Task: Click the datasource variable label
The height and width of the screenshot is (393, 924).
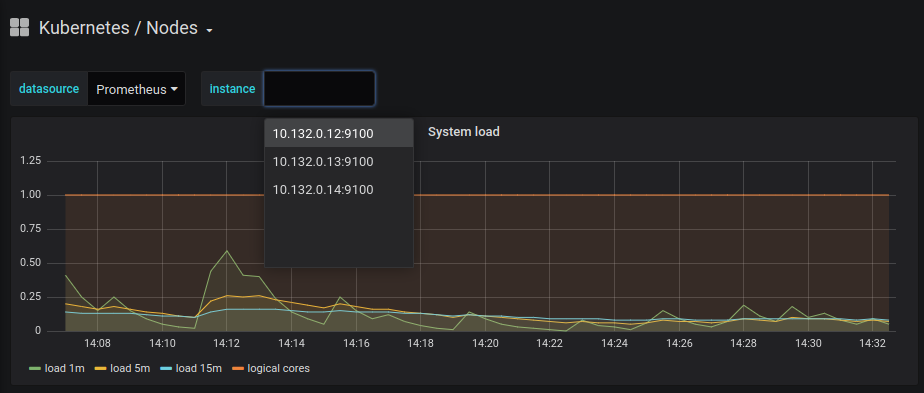Action: coord(49,89)
